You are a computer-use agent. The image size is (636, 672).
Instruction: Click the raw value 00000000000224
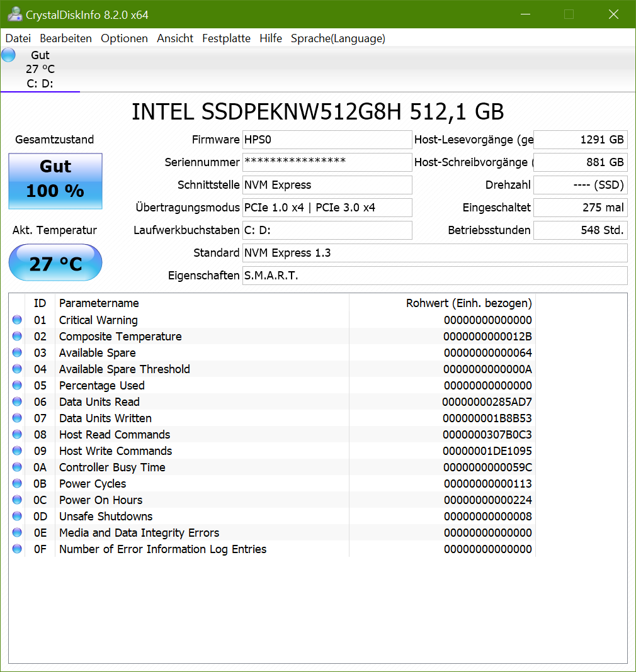click(x=488, y=500)
